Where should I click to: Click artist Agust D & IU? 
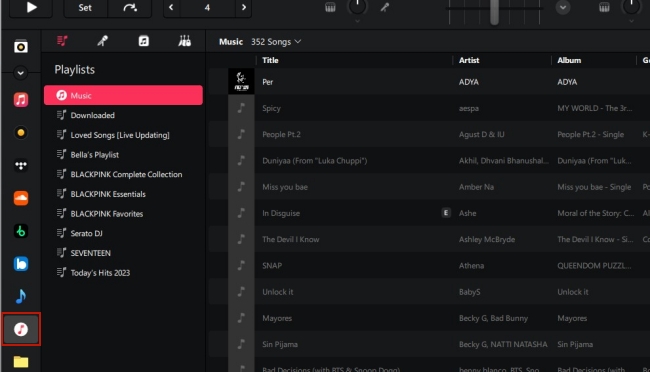pyautogui.click(x=481, y=134)
